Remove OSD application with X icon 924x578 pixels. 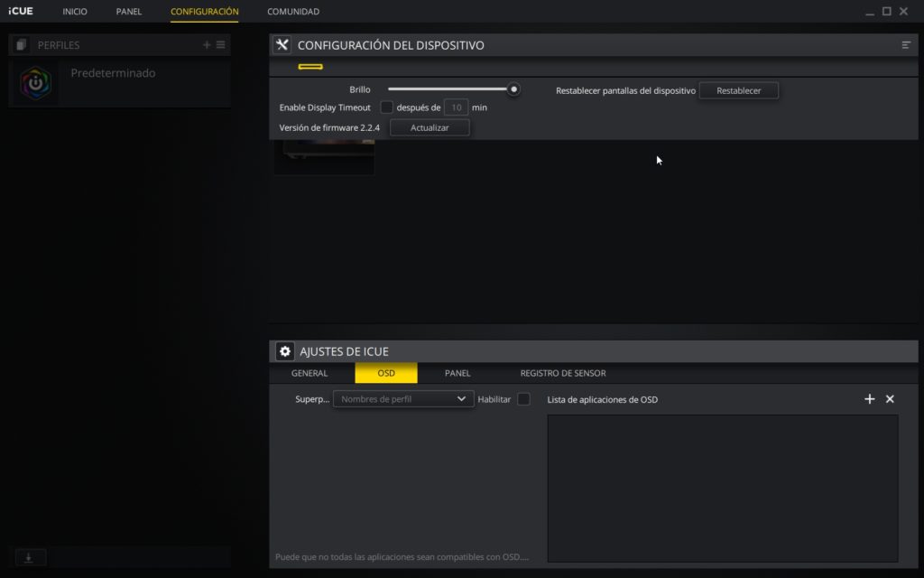(x=890, y=399)
